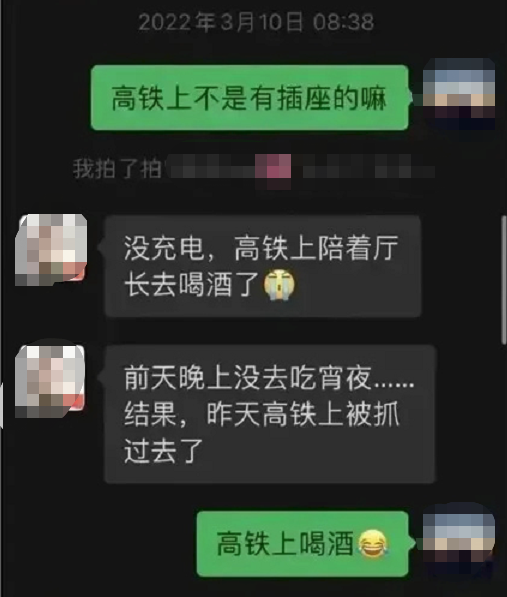
Task: Tap sender avatar next to "高铁上喝酒"
Action: pos(459,541)
